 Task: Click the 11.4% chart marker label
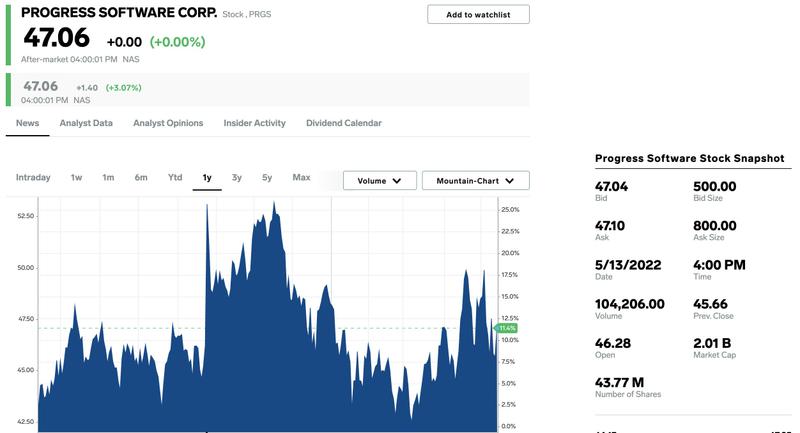(x=507, y=328)
